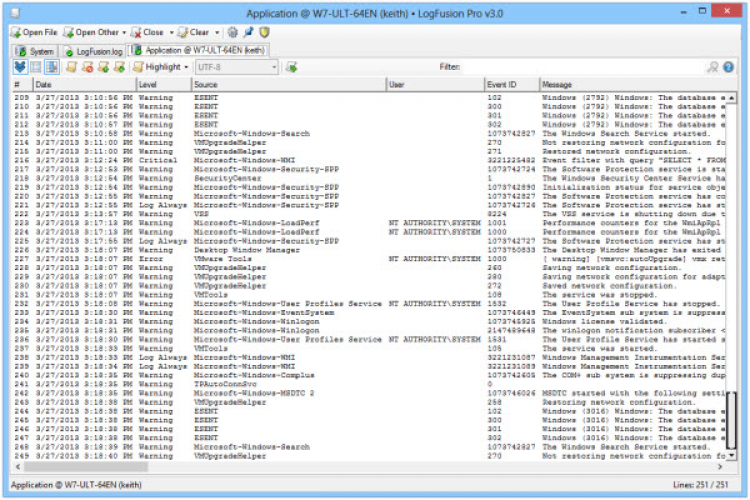Click the Open Other toolbar icon
Image resolution: width=750 pixels, height=500 pixels.
(68, 33)
